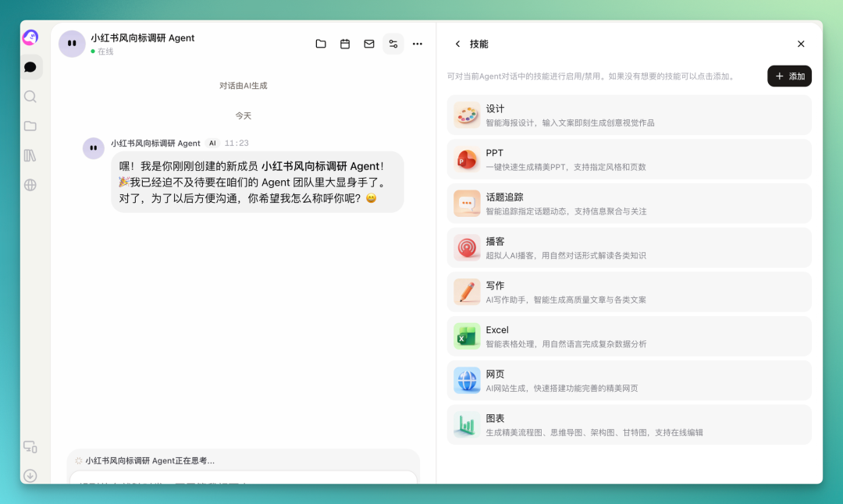Screen dimensions: 843x504
Task: Toggle the skills settings sliders icon
Action: (393, 44)
